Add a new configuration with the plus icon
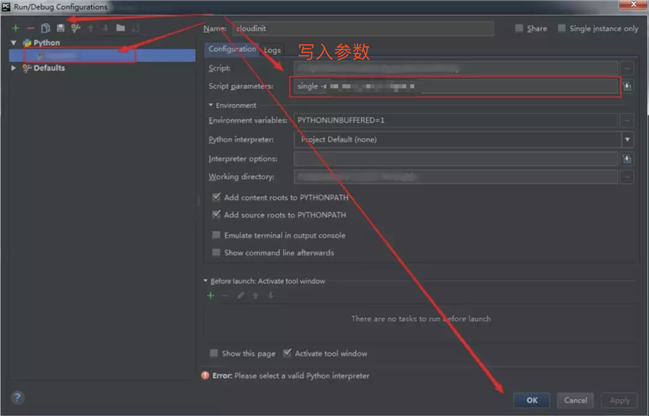649x416 pixels. point(16,28)
